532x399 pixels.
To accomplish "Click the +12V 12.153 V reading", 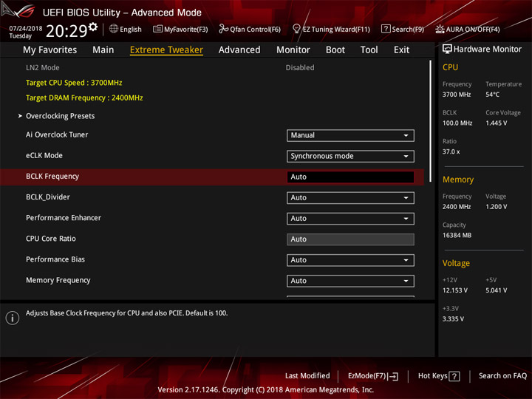I will coord(455,290).
